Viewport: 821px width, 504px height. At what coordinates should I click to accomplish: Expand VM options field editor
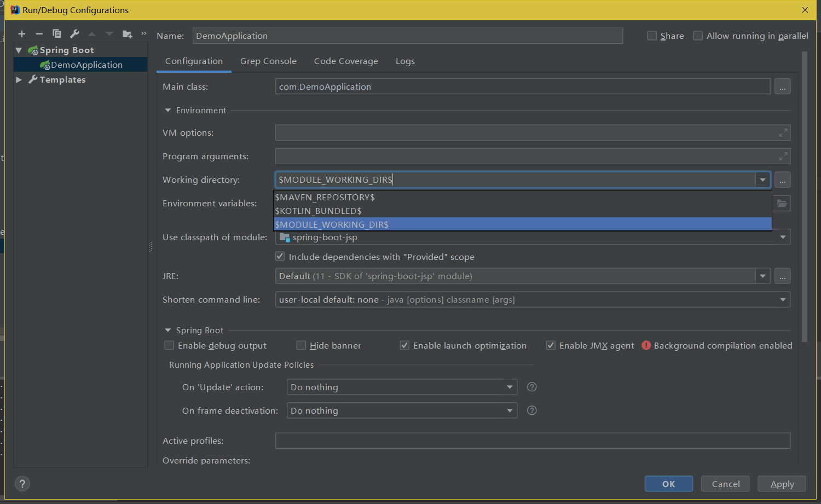(783, 132)
